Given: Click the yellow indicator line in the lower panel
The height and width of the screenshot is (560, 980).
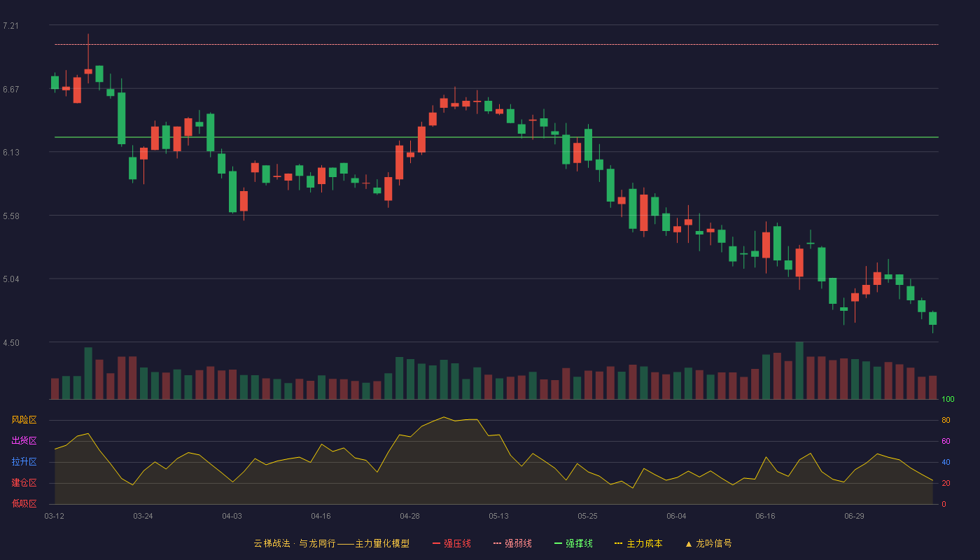Looking at the screenshot, I should tap(493, 455).
